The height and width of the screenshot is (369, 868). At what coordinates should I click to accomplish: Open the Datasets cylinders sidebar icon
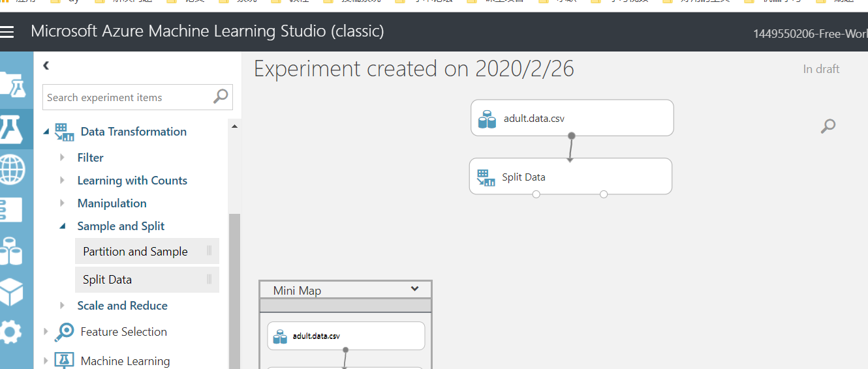click(11, 251)
